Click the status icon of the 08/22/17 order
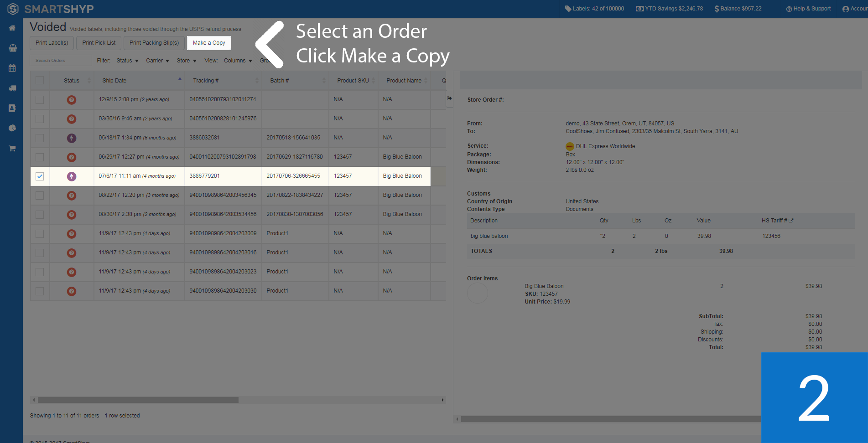The image size is (868, 443). pyautogui.click(x=72, y=196)
